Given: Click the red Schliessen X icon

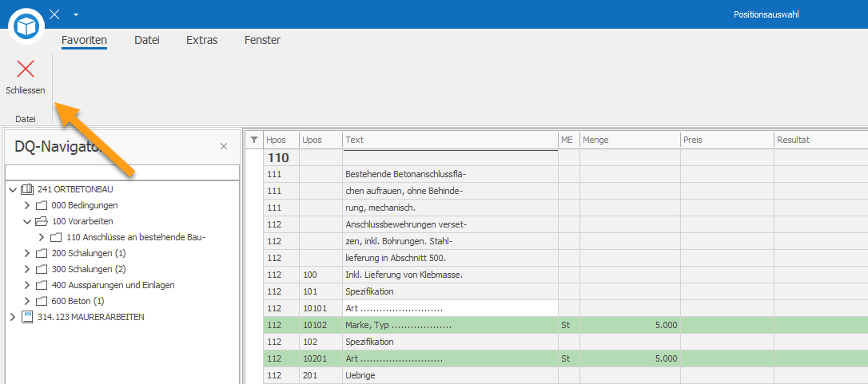Looking at the screenshot, I should (26, 69).
